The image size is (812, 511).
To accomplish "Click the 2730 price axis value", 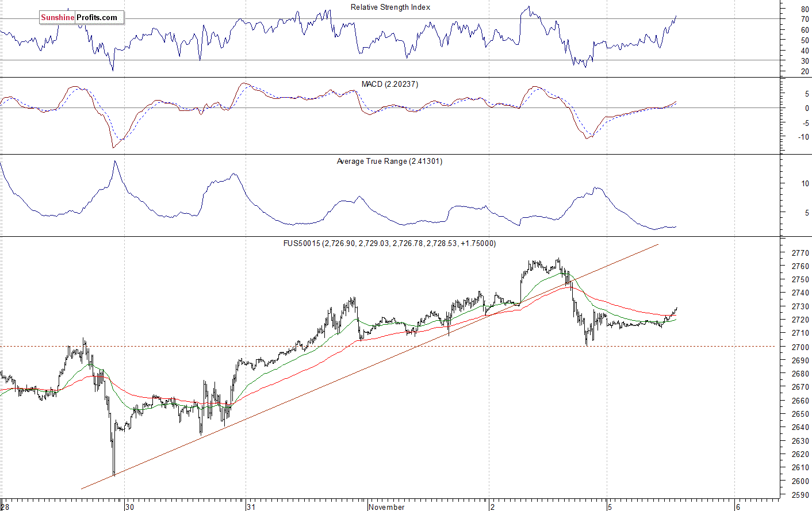I will (x=800, y=307).
